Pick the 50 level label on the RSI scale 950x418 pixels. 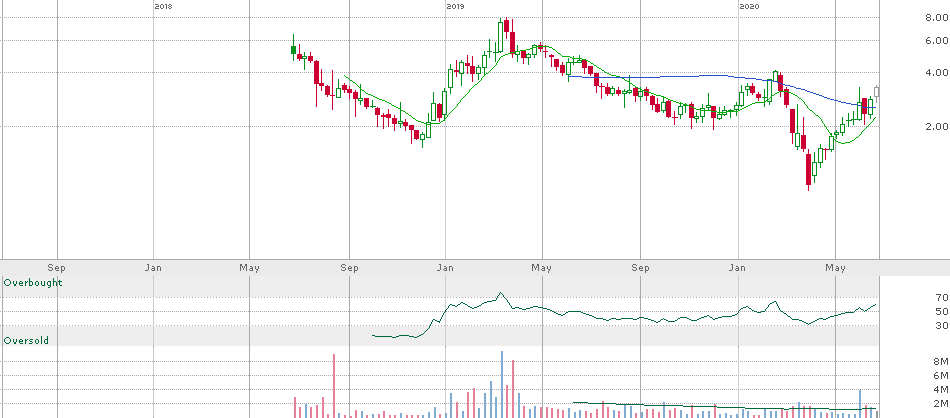tap(942, 311)
